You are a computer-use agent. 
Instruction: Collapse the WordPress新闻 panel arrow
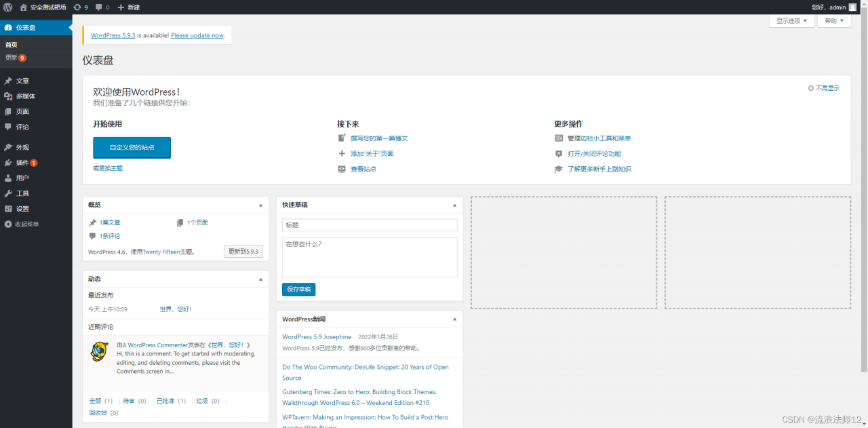[x=455, y=319]
